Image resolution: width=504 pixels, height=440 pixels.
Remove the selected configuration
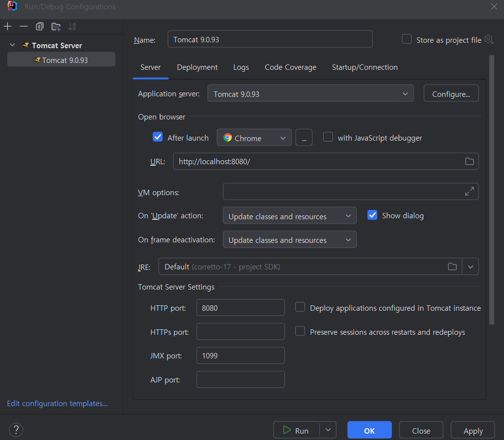click(24, 27)
